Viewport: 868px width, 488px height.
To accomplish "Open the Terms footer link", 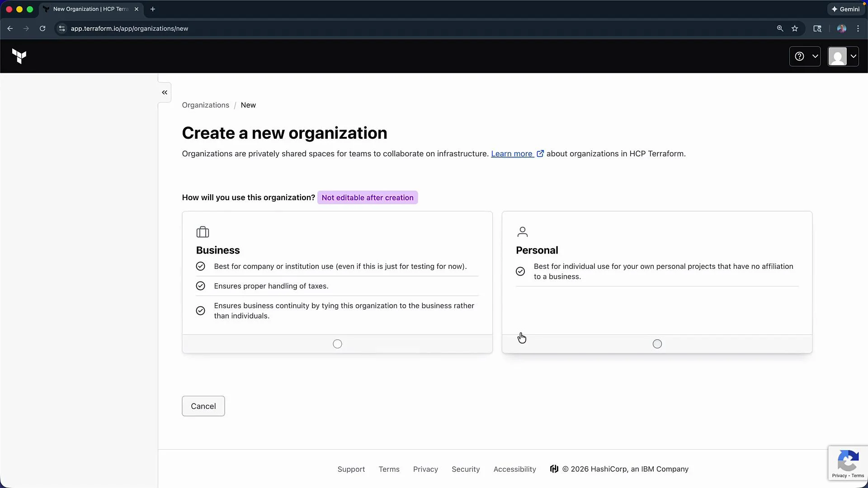I will [x=389, y=469].
